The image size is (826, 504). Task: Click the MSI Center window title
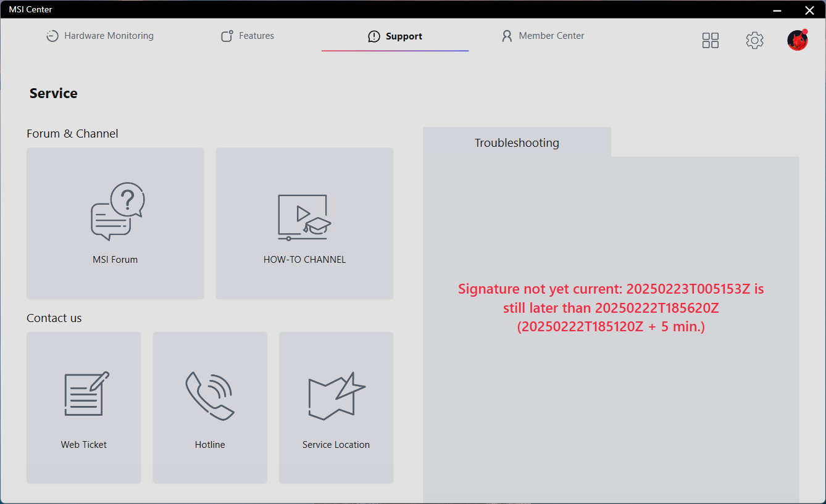click(30, 9)
